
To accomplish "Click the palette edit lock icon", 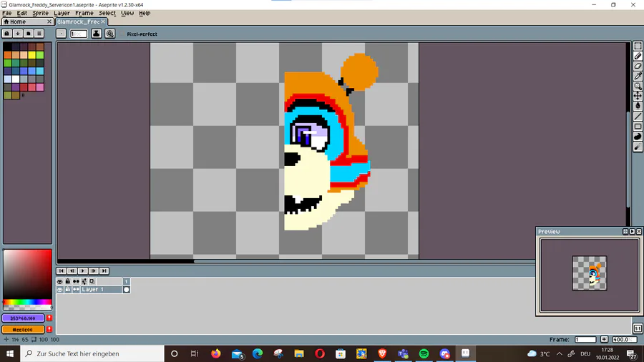I will click(x=7, y=33).
